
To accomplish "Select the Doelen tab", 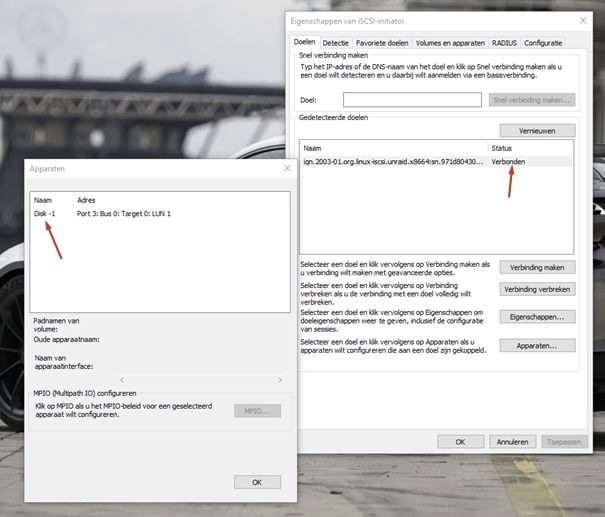I will click(304, 42).
